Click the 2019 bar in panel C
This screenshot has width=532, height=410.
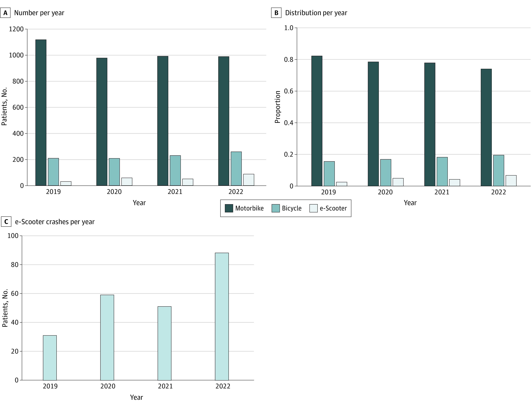(50, 358)
